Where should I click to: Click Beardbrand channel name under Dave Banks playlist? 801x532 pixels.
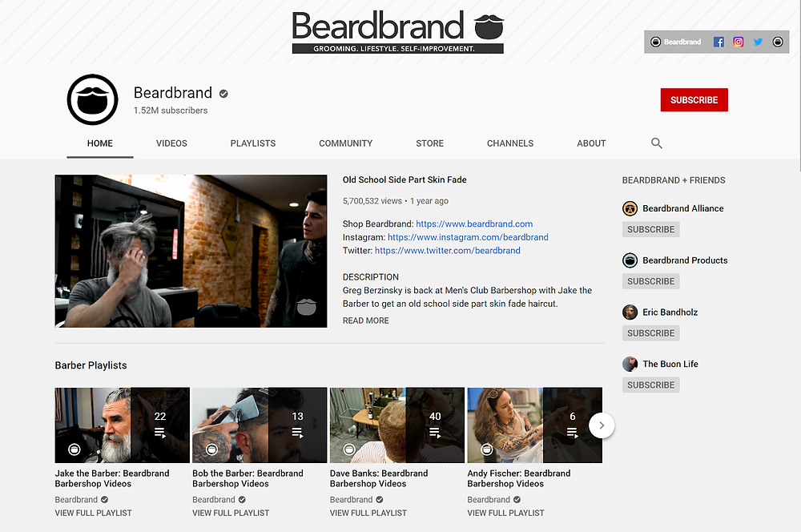point(351,499)
